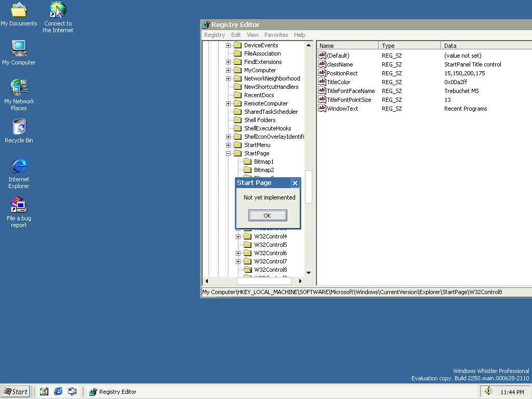This screenshot has height=399, width=532.
Task: Click the open W32Control8 folder icon
Action: (248, 270)
